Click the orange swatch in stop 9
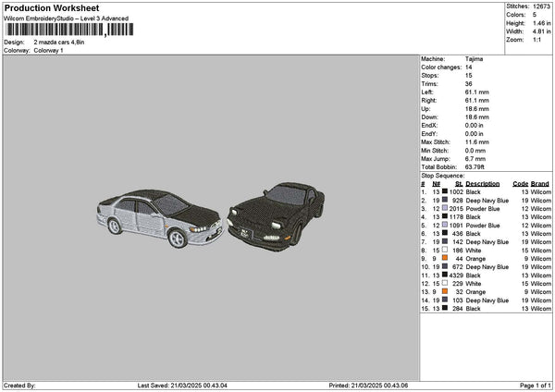555x392 pixels. point(445,258)
